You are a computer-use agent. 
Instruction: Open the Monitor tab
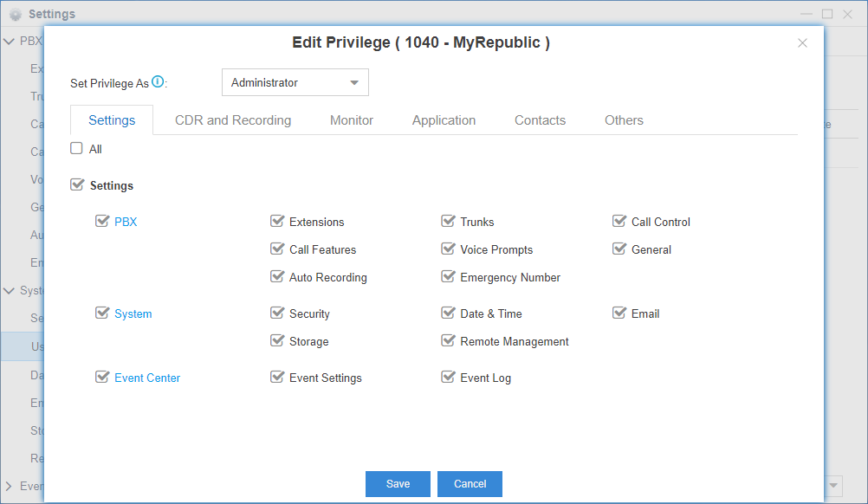point(352,120)
